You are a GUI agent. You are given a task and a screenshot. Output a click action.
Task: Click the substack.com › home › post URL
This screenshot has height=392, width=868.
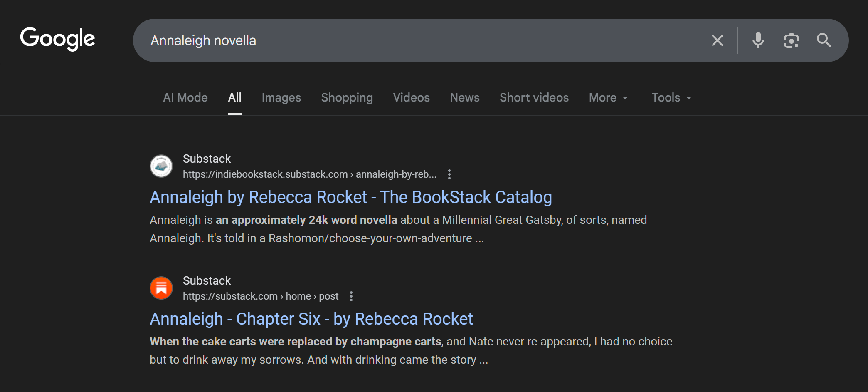261,296
